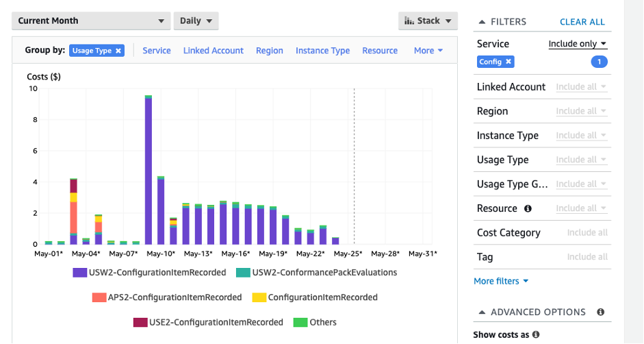The height and width of the screenshot is (344, 644).
Task: Open Usage Type Group Include all dropdown
Action: click(581, 184)
